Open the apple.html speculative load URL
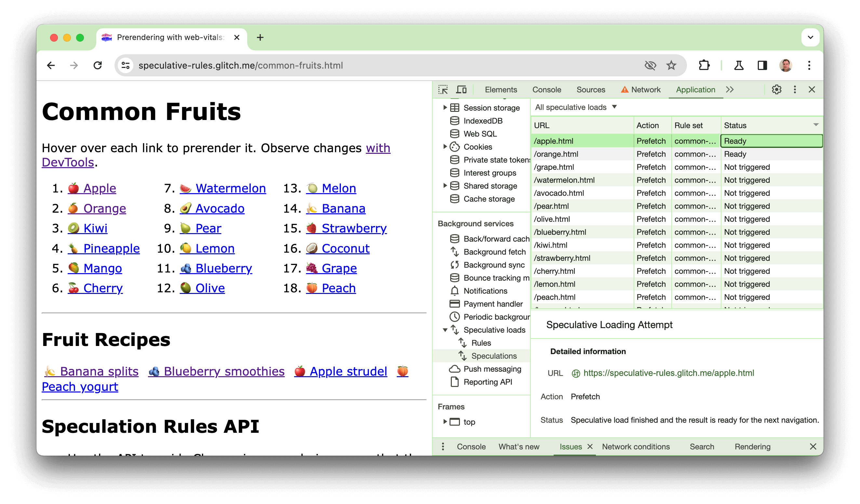 click(x=668, y=373)
